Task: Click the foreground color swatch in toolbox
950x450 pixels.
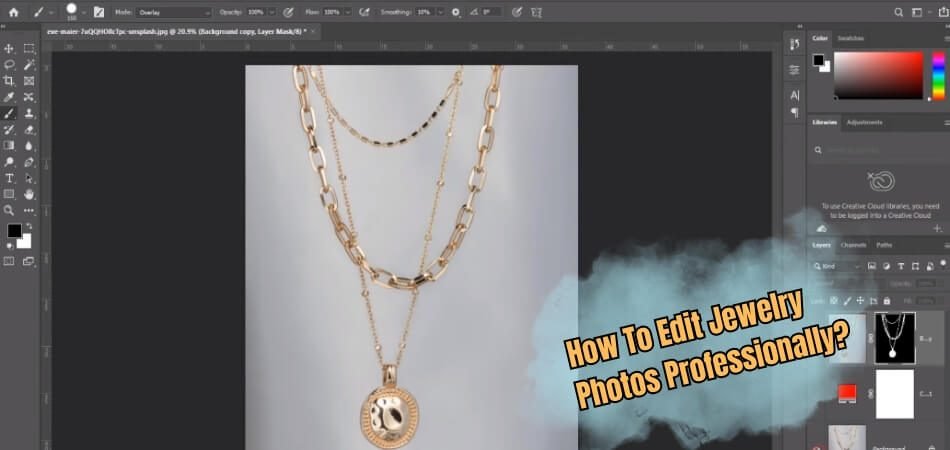Action: pos(14,231)
